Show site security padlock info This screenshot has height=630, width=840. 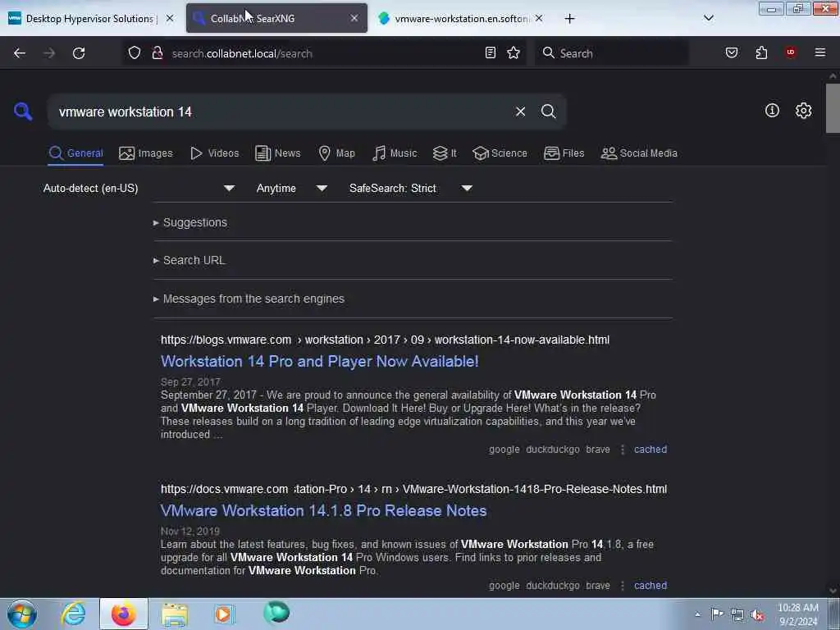point(157,52)
